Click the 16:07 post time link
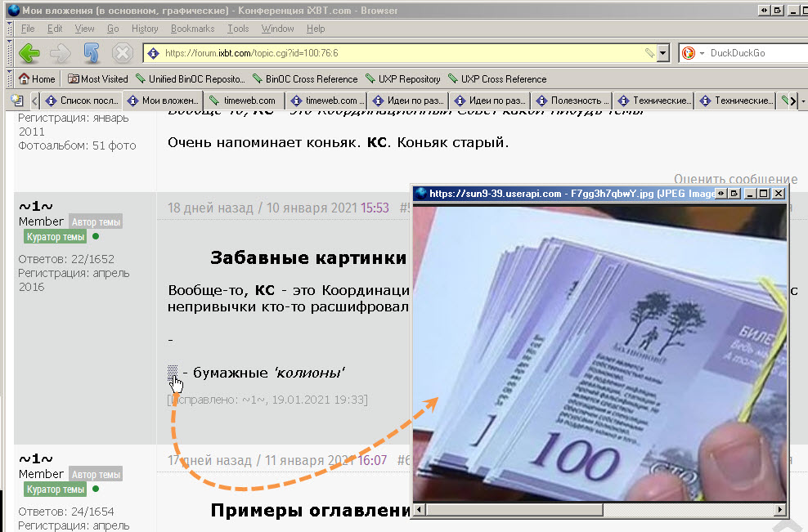Screen dimensions: 808x532 pyautogui.click(x=373, y=460)
